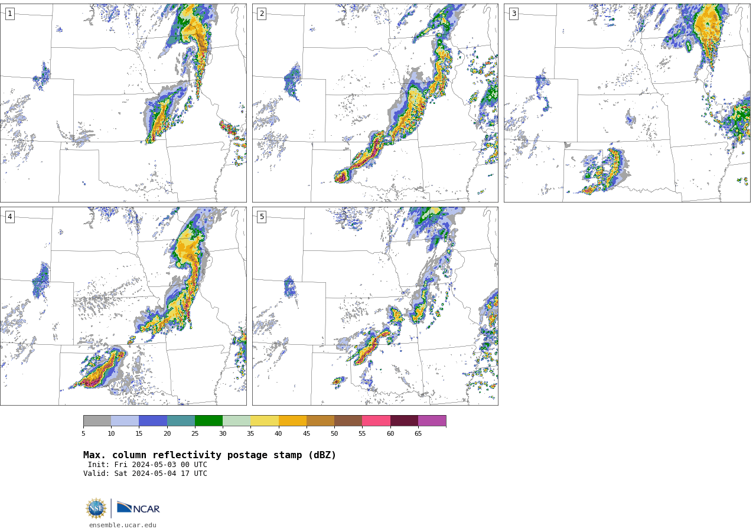Click the orange 40-45 dBZ swatch

pos(292,420)
